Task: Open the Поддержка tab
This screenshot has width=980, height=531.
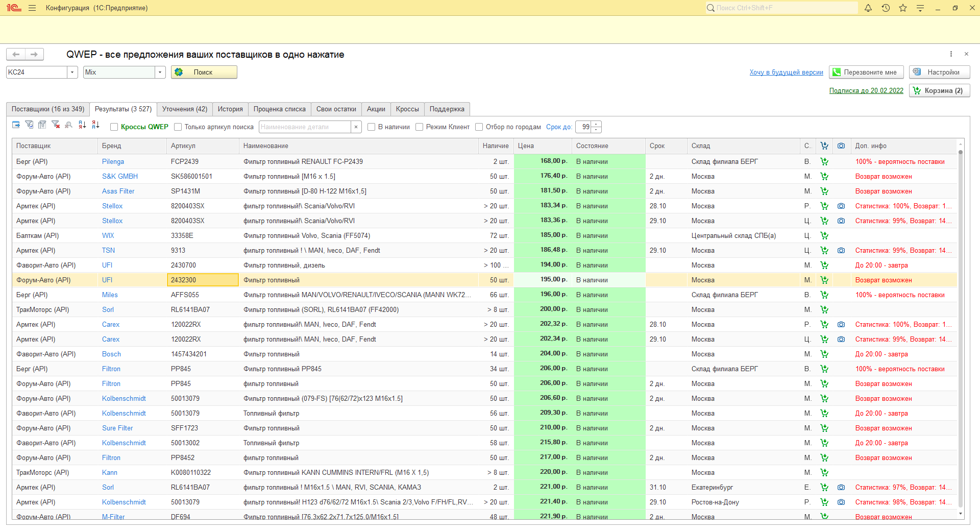Action: pos(447,109)
